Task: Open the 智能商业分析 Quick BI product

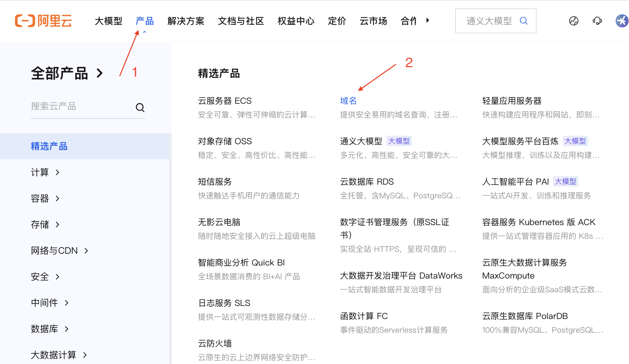Action: [241, 263]
